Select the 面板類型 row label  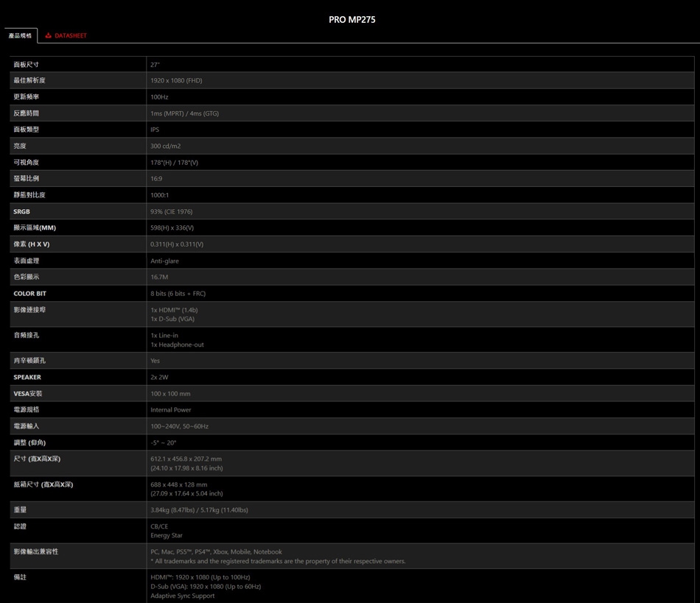[27, 130]
